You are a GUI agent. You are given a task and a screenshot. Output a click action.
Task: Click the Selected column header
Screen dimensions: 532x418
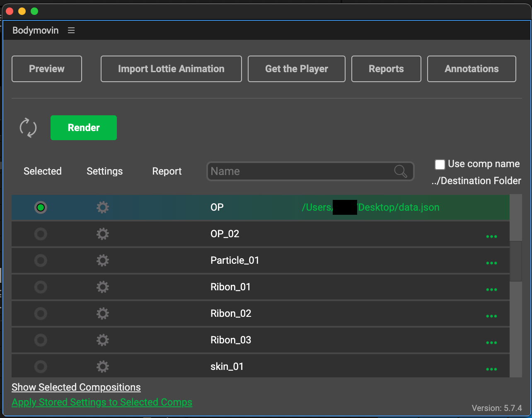point(43,171)
